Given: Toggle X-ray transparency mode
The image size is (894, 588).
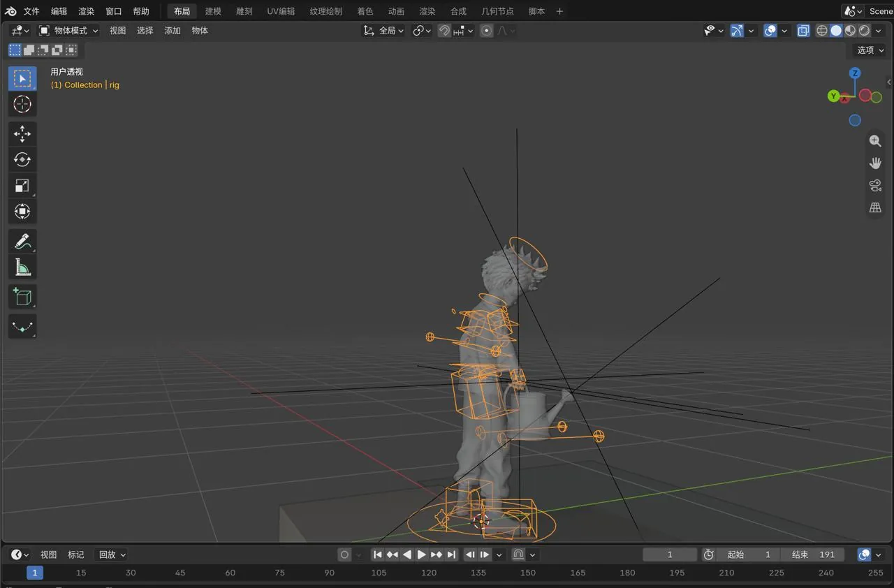Looking at the screenshot, I should click(803, 31).
